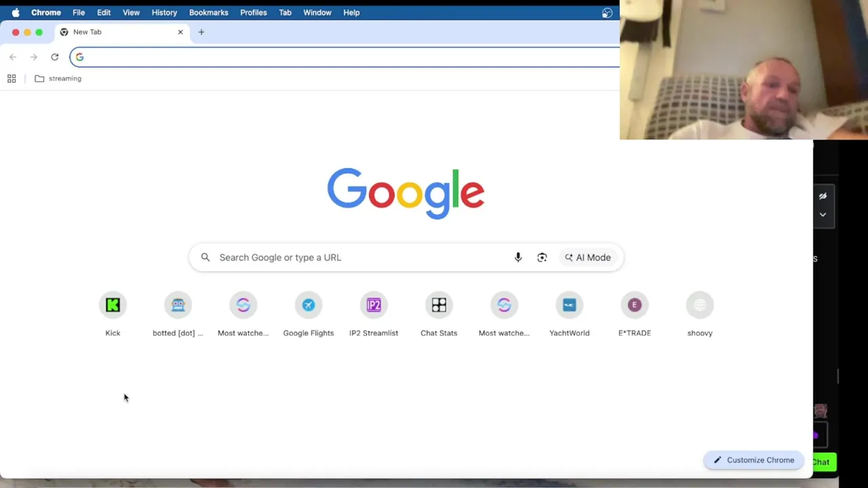Screen dimensions: 868x488
Task: Click Customize Chrome button
Action: point(753,460)
